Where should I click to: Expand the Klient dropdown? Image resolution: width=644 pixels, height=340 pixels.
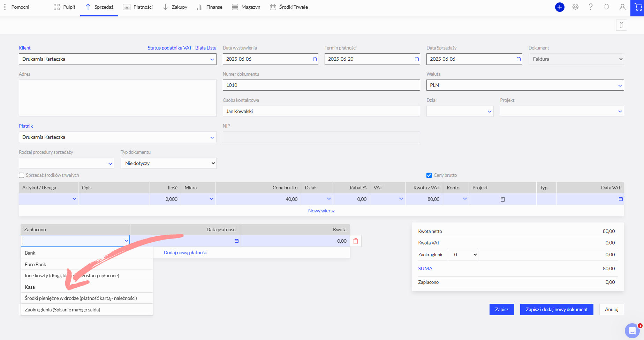(212, 59)
